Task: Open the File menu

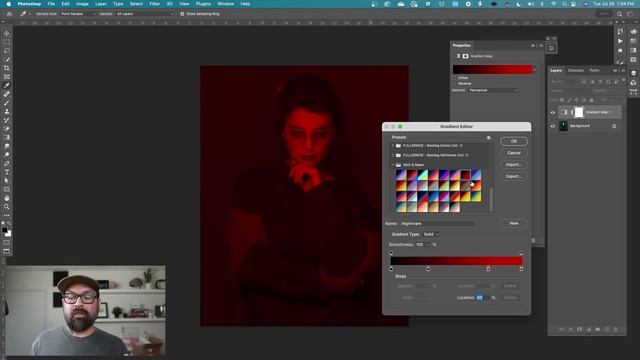Action: coord(51,4)
